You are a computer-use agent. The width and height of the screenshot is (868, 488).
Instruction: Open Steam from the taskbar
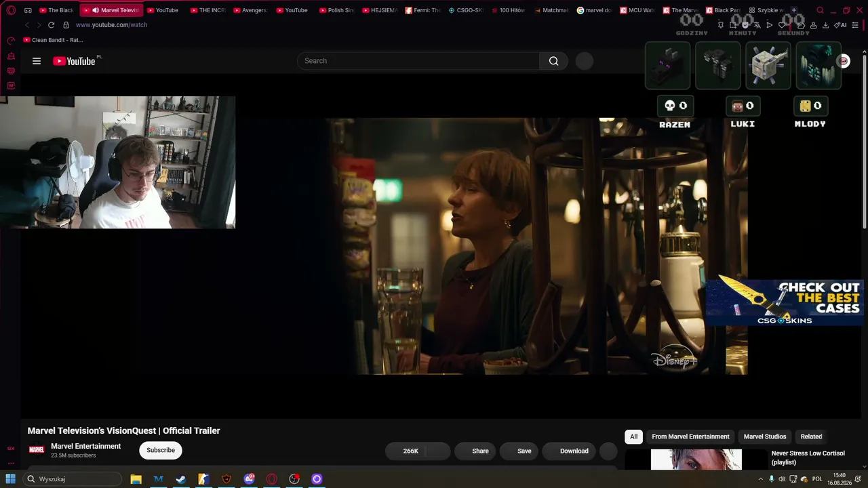[x=181, y=479]
